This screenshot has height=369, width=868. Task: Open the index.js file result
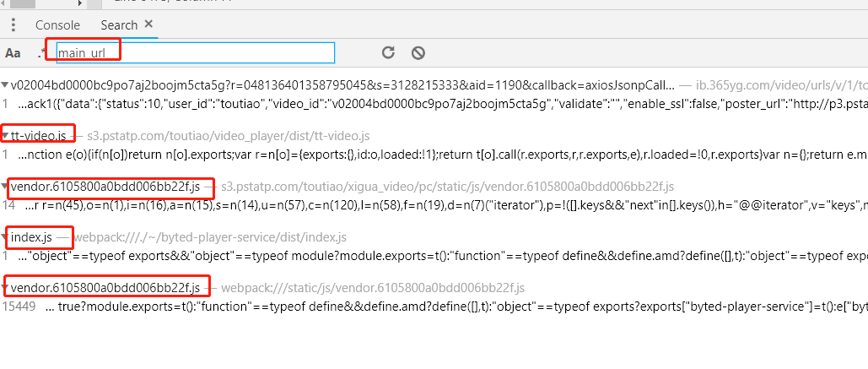(x=31, y=237)
